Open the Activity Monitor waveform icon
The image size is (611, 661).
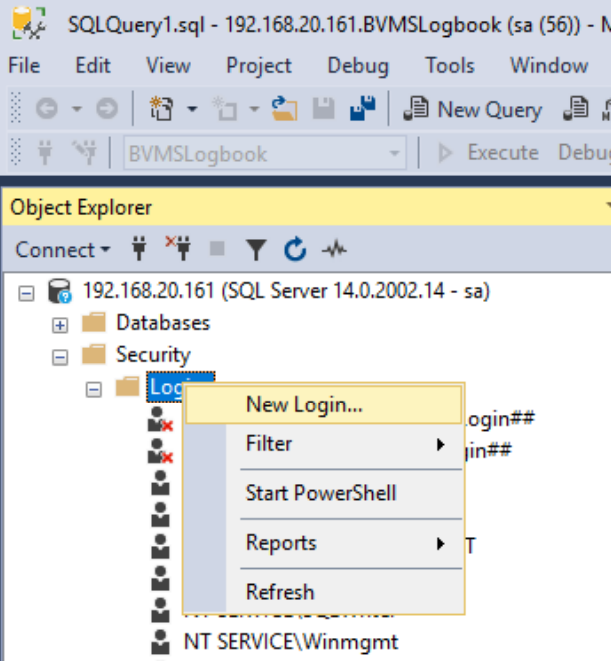click(x=333, y=249)
